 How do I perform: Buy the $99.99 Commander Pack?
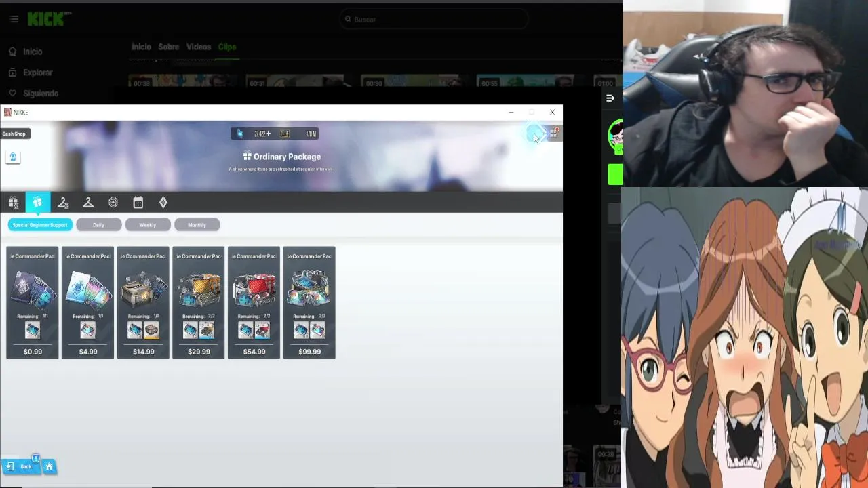pos(310,352)
